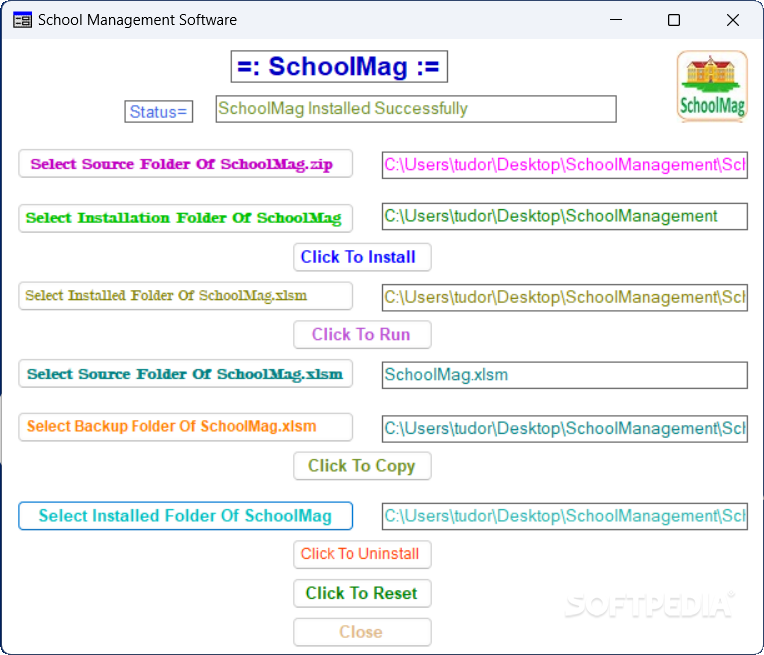This screenshot has height=655, width=764.
Task: Click the app icon in title bar
Action: click(x=22, y=20)
